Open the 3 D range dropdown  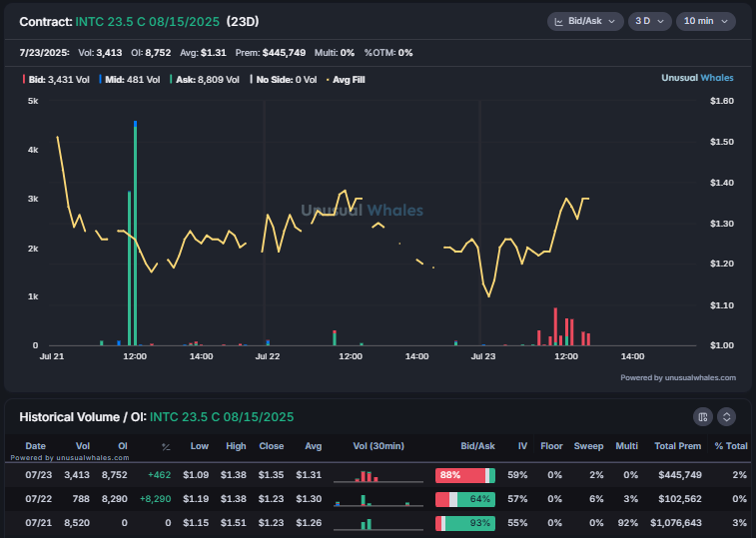point(649,21)
